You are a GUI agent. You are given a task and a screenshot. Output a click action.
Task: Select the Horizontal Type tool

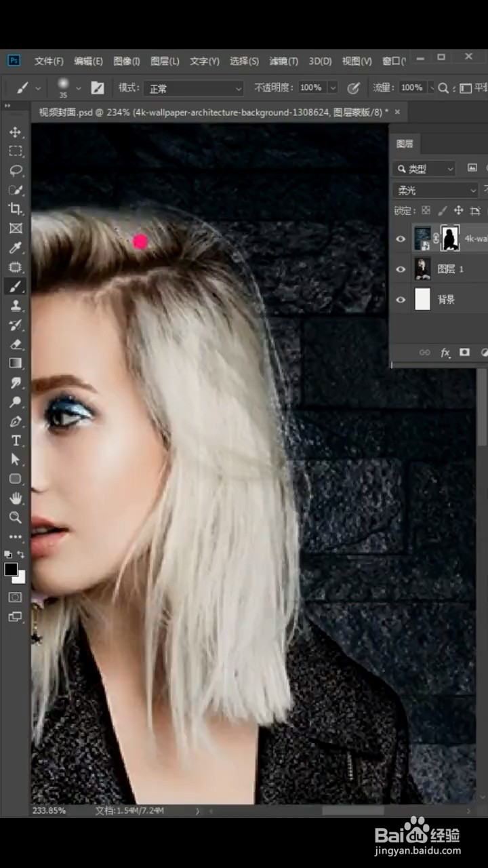[x=15, y=441]
